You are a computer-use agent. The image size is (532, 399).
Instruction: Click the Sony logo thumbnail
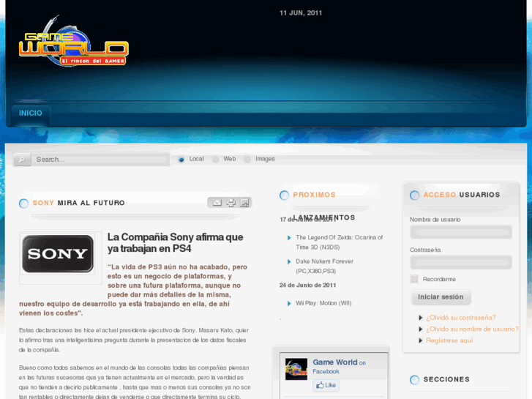click(58, 253)
